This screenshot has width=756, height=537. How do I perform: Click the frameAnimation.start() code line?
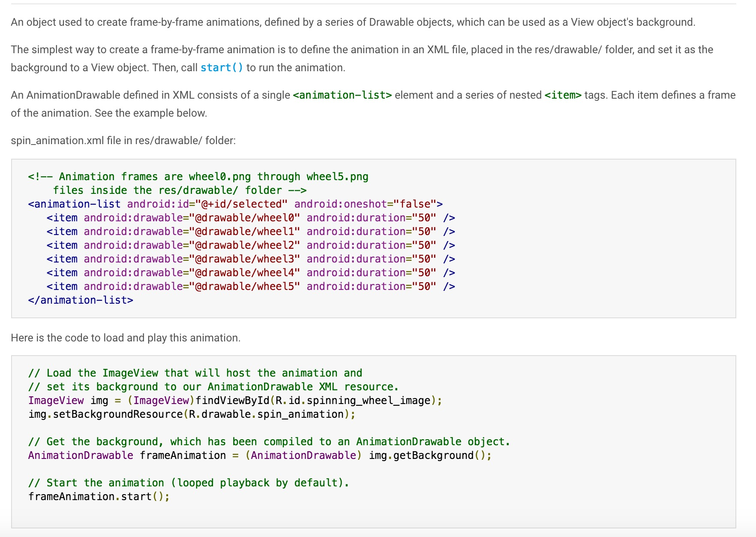[x=99, y=497]
